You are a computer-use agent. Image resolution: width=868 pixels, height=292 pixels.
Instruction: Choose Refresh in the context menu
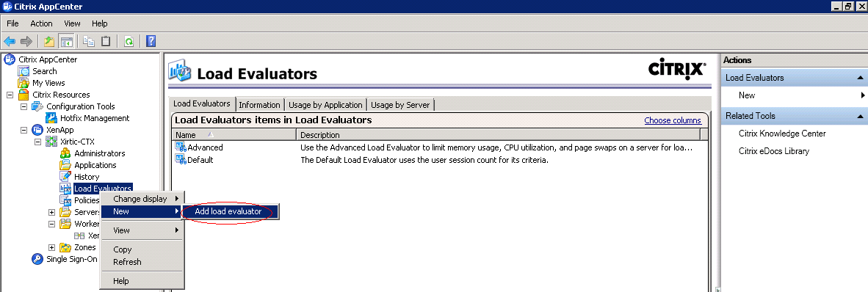click(x=141, y=262)
